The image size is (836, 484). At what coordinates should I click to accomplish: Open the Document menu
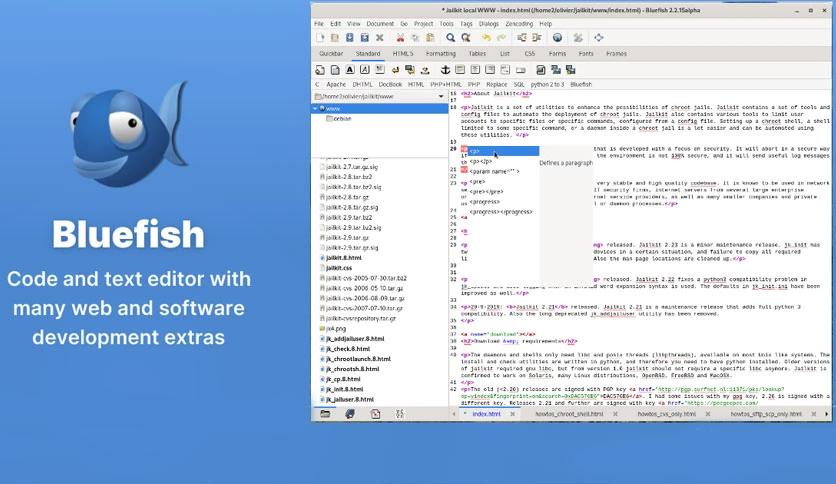(380, 24)
